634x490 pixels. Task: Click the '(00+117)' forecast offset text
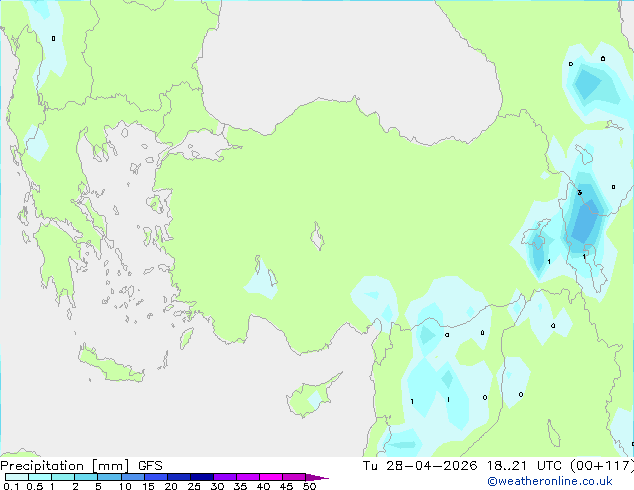tap(602, 466)
